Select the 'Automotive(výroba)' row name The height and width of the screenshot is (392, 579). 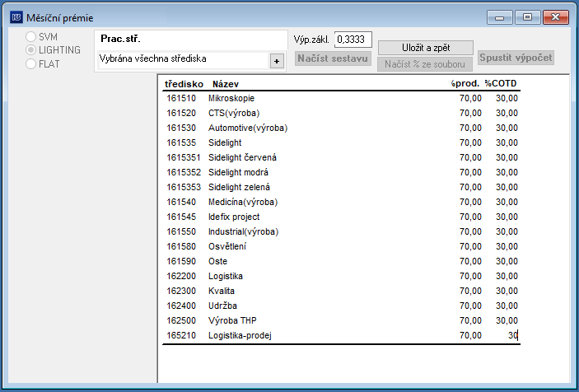click(248, 128)
